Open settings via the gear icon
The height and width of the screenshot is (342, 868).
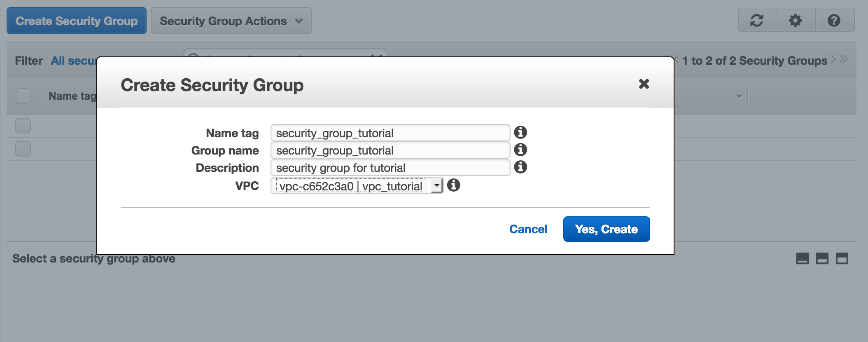[x=796, y=21]
